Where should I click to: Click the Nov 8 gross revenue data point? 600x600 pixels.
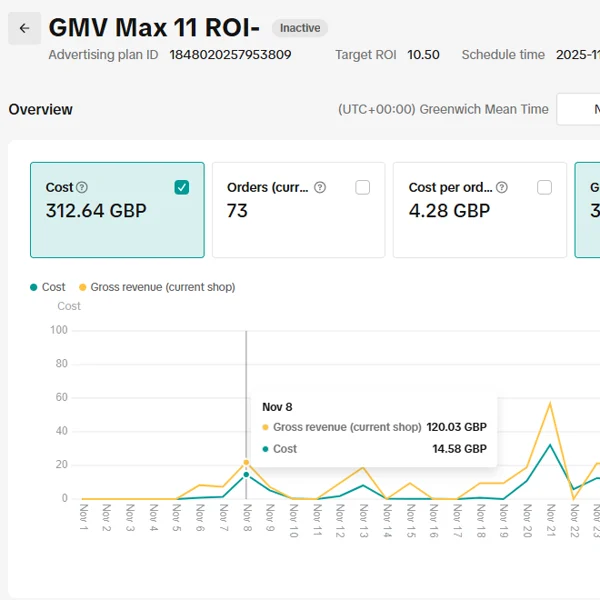tap(246, 463)
